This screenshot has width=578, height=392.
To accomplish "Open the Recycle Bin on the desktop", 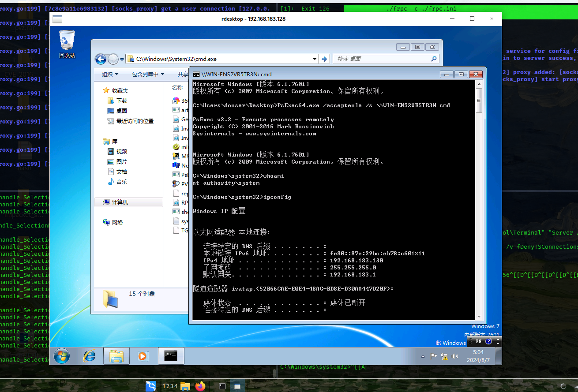I will (x=67, y=43).
